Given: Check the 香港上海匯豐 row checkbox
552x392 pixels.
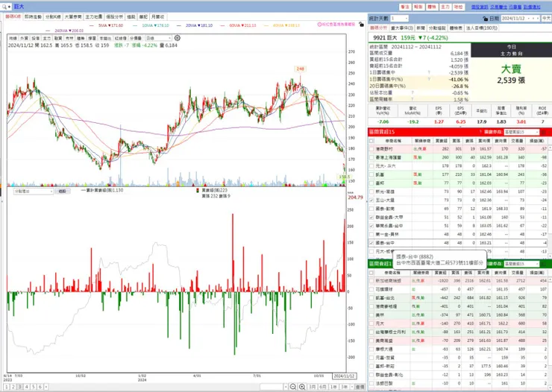Looking at the screenshot, I should pyautogui.click(x=371, y=157).
